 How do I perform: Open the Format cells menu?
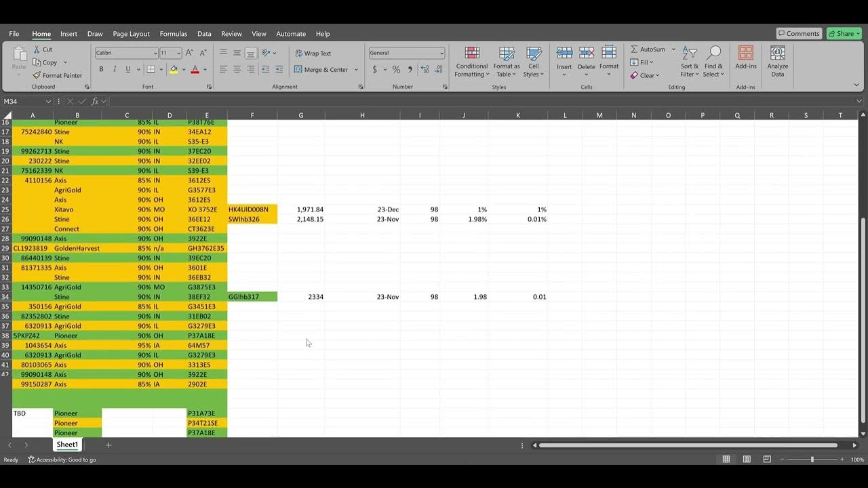(x=609, y=58)
